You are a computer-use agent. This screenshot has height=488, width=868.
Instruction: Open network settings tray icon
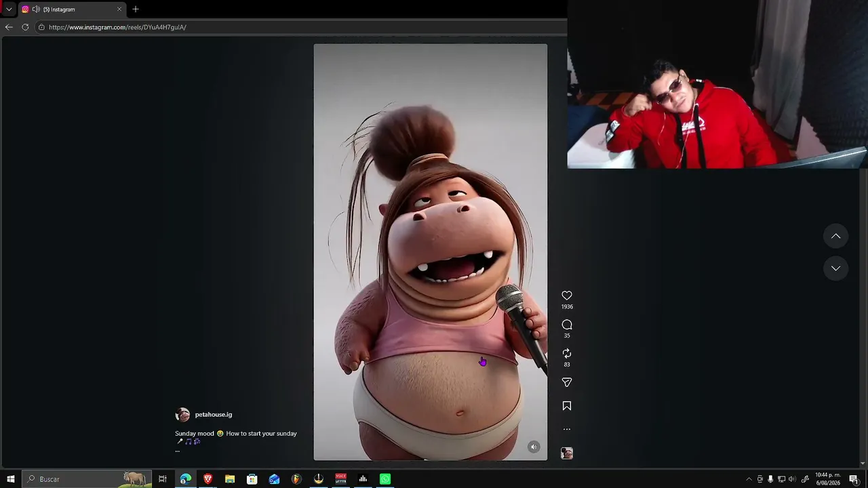pos(781,479)
